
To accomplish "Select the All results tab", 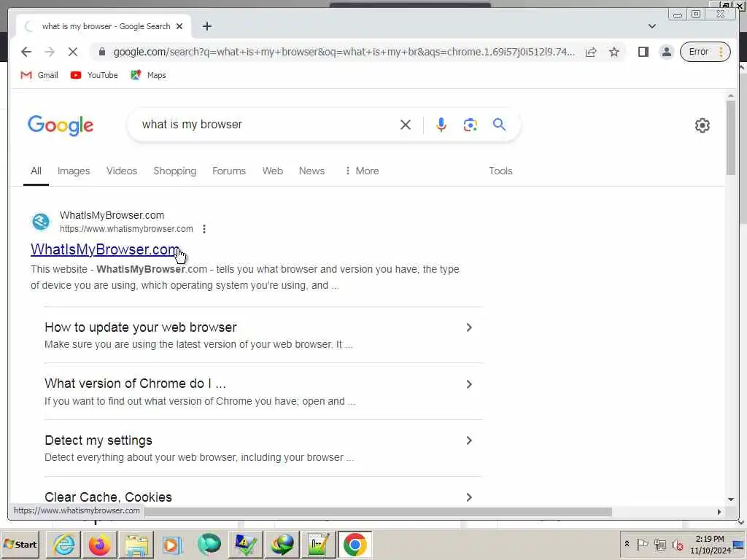I will click(36, 171).
